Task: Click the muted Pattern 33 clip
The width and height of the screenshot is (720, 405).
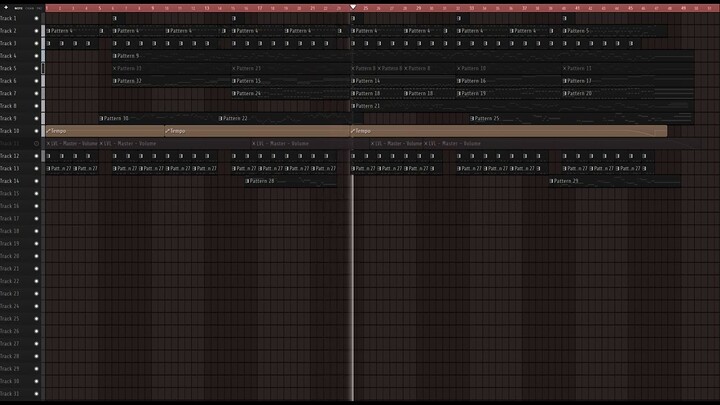Action: pos(172,68)
